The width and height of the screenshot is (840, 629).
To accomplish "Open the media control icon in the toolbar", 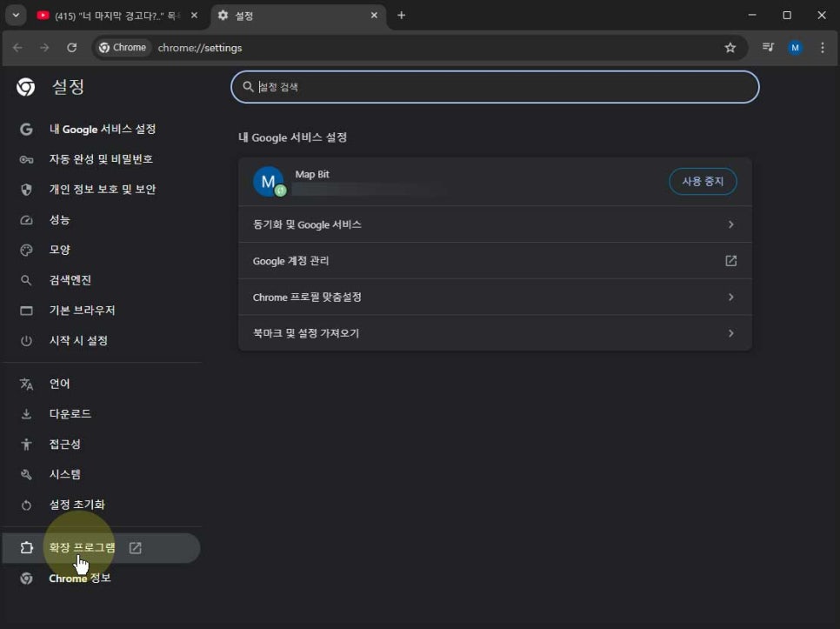I will (x=768, y=48).
